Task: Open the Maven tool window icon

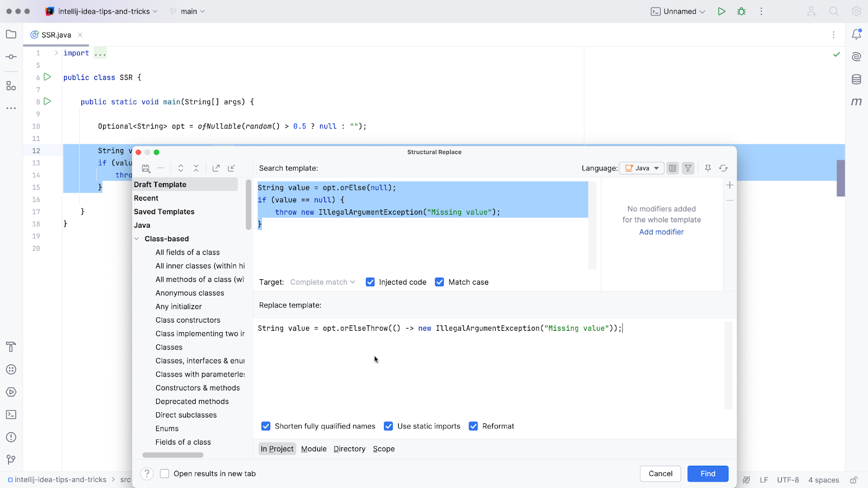Action: (857, 101)
